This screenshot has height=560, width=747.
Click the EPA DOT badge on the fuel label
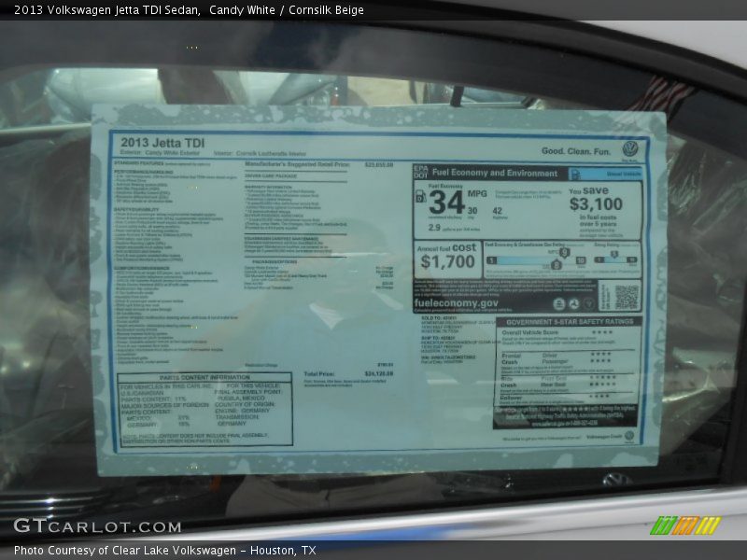pos(421,173)
